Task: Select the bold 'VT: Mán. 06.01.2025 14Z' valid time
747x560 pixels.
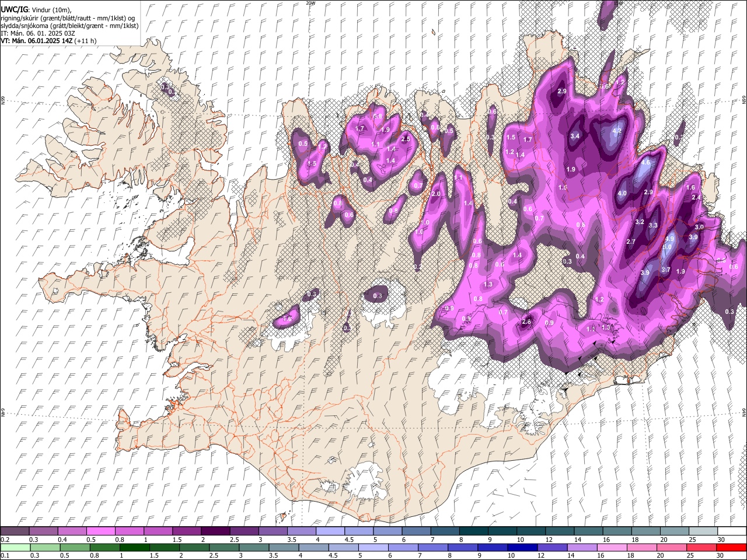Action: [x=37, y=41]
